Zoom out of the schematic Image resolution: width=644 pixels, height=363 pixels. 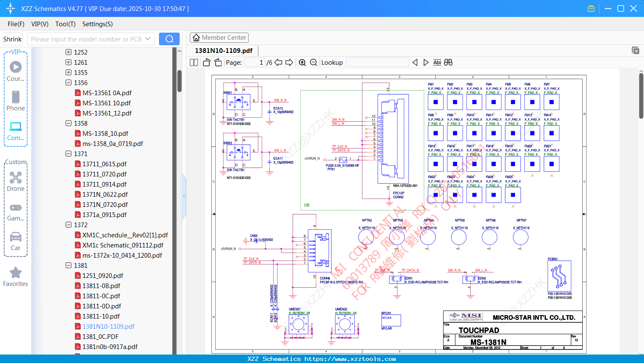313,63
